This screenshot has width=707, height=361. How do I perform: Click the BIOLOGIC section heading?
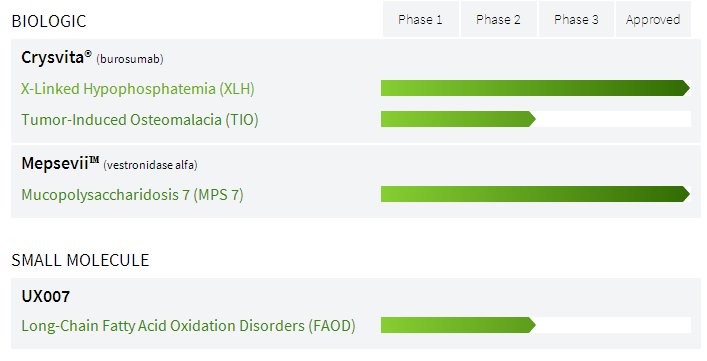pyautogui.click(x=49, y=21)
